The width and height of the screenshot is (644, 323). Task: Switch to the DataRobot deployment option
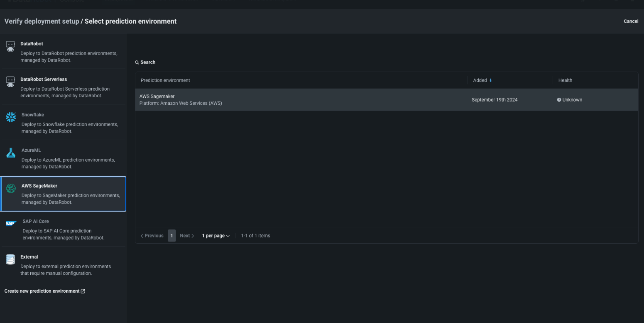pyautogui.click(x=63, y=52)
